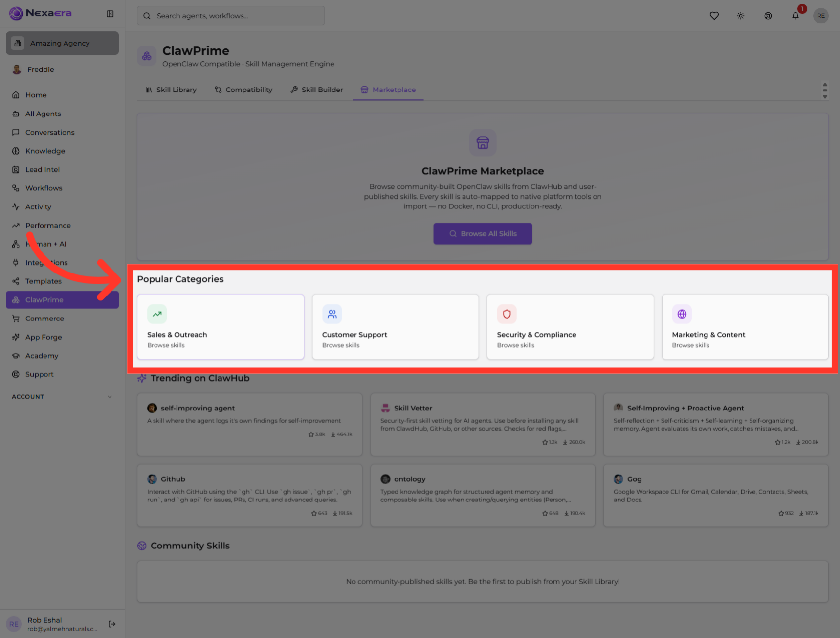This screenshot has height=638, width=840.
Task: Open Knowledge in sidebar
Action: click(62, 151)
